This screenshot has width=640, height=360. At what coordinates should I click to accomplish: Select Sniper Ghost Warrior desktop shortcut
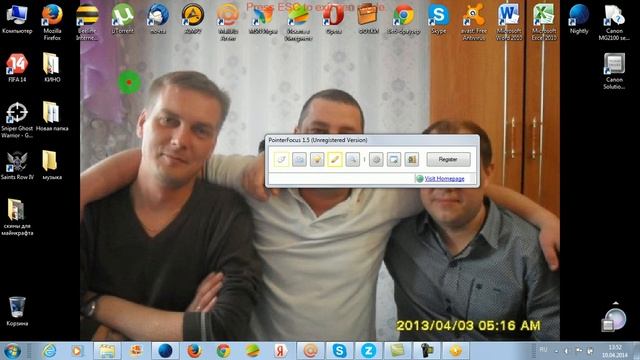tap(17, 120)
